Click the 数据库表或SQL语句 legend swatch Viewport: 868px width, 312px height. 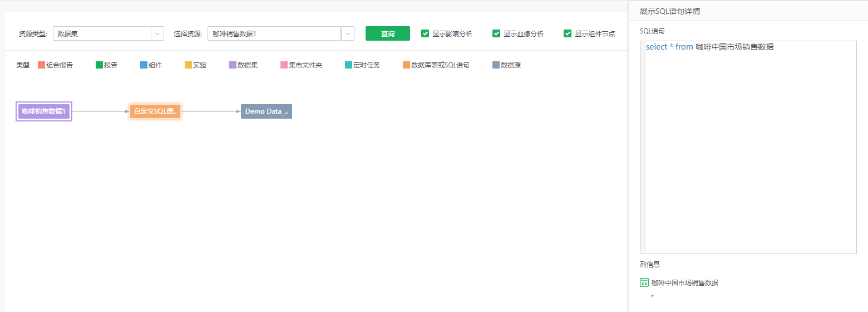pos(406,65)
